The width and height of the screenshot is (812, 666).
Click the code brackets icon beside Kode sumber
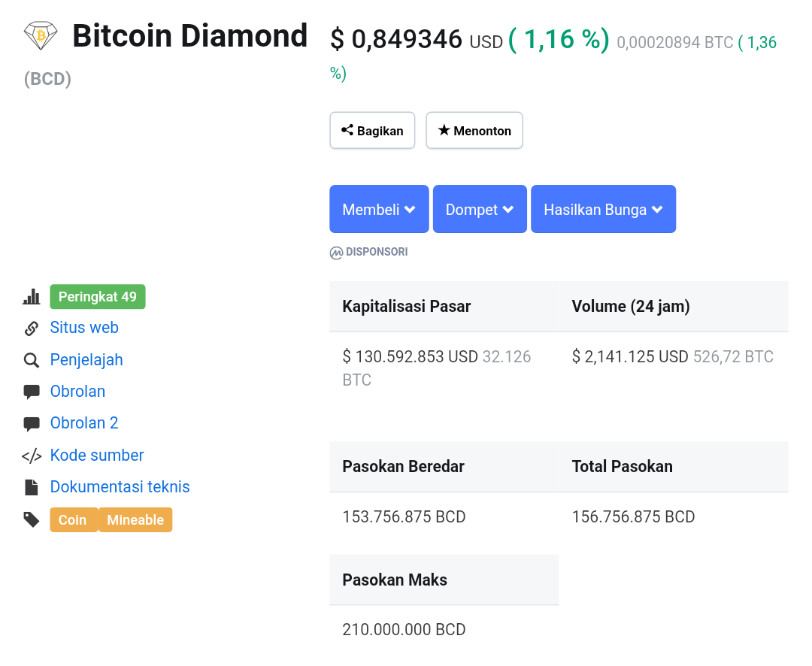click(x=32, y=456)
